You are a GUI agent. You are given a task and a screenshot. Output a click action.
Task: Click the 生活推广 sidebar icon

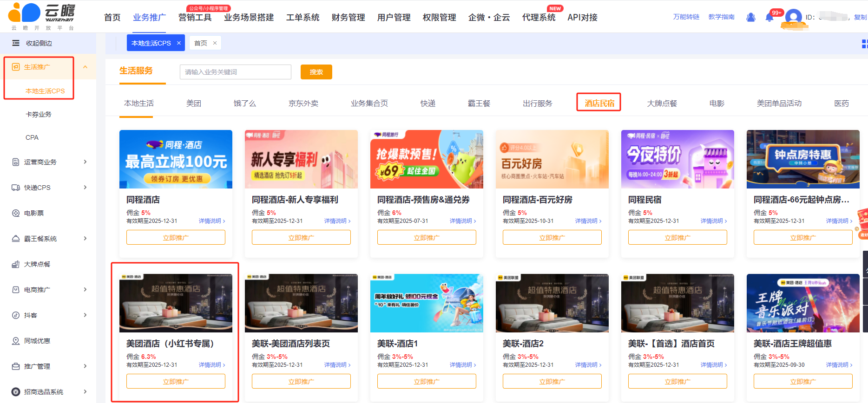pyautogui.click(x=16, y=67)
